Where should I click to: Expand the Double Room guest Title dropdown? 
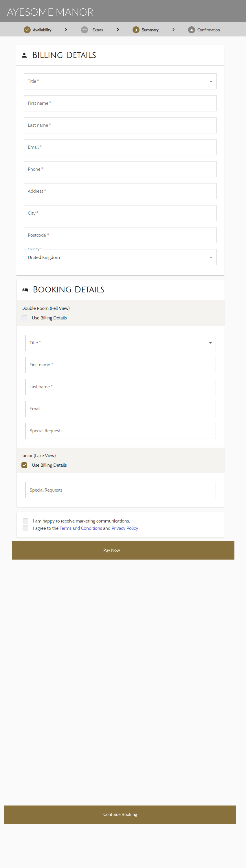pos(120,343)
